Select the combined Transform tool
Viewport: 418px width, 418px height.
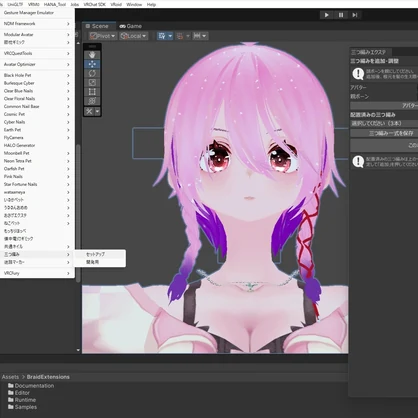(92, 101)
